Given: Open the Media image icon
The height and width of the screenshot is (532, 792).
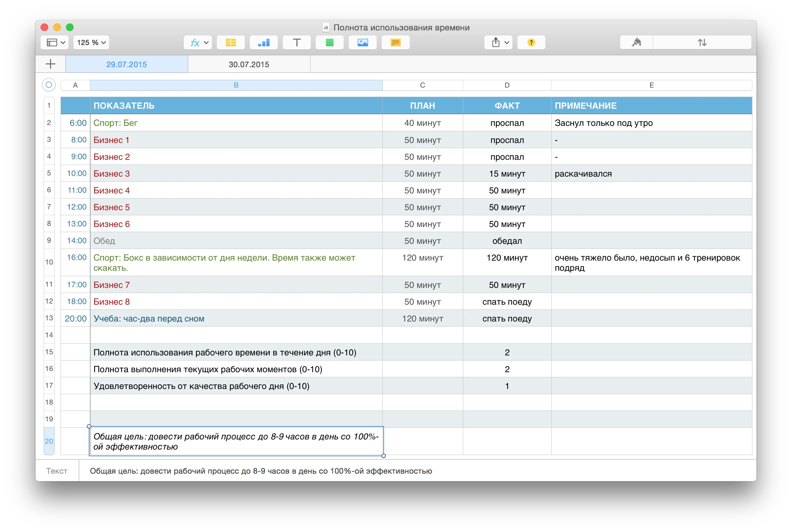Looking at the screenshot, I should pyautogui.click(x=362, y=42).
